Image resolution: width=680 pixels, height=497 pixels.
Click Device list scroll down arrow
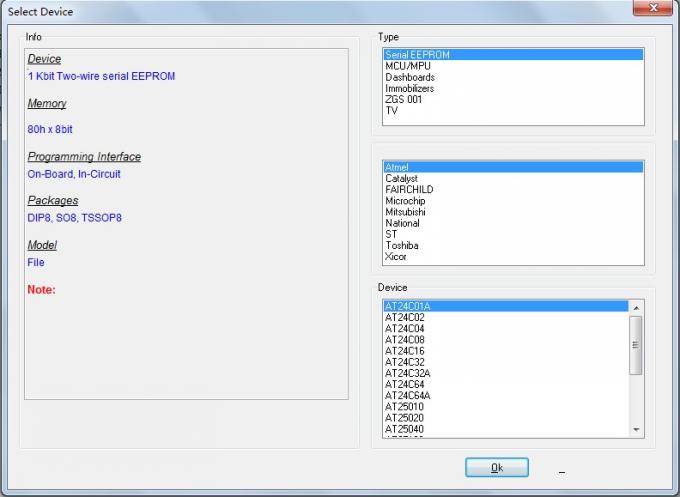[x=636, y=429]
